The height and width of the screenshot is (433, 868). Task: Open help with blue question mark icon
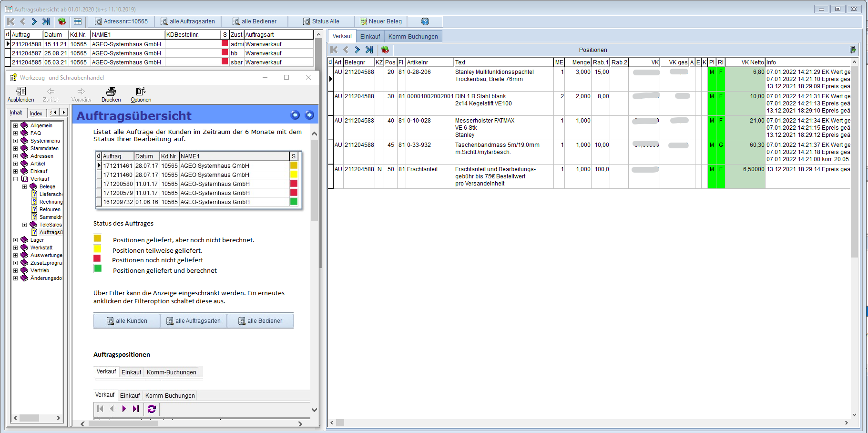pyautogui.click(x=425, y=21)
